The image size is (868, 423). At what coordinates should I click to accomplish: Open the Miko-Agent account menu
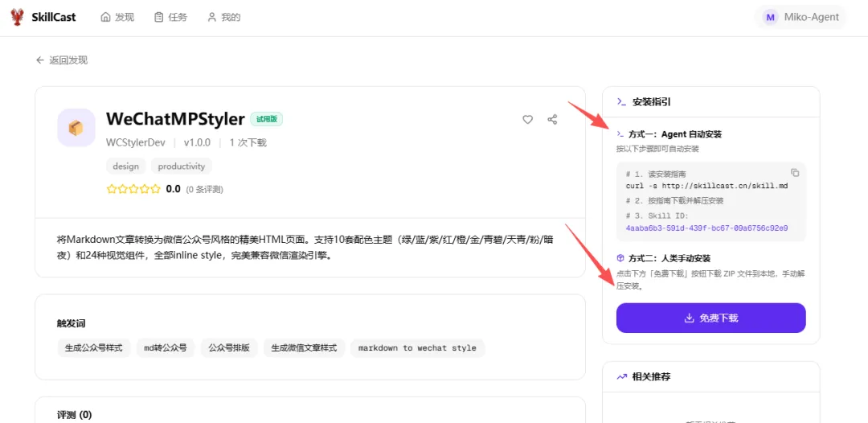pyautogui.click(x=800, y=17)
